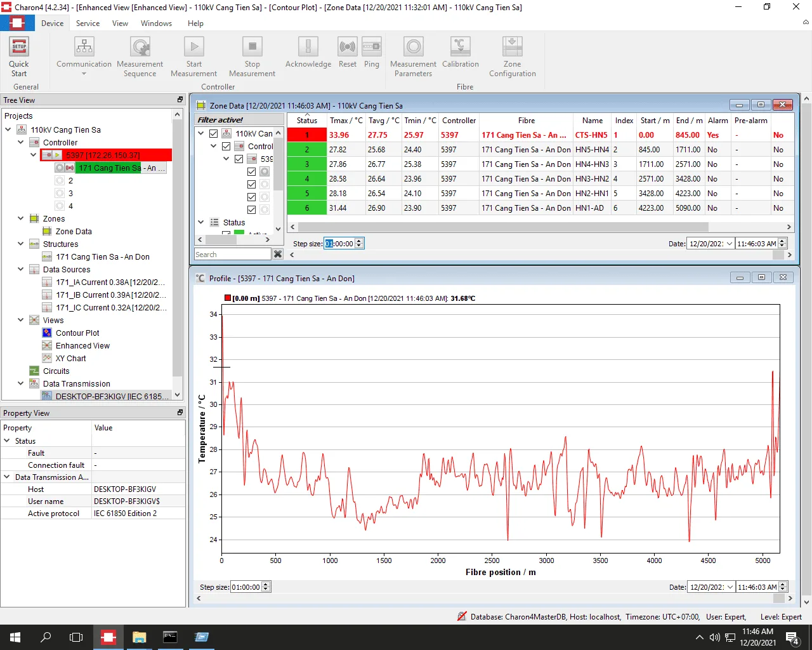Open the Service ribbon tab
This screenshot has width=812, height=650.
(88, 23)
